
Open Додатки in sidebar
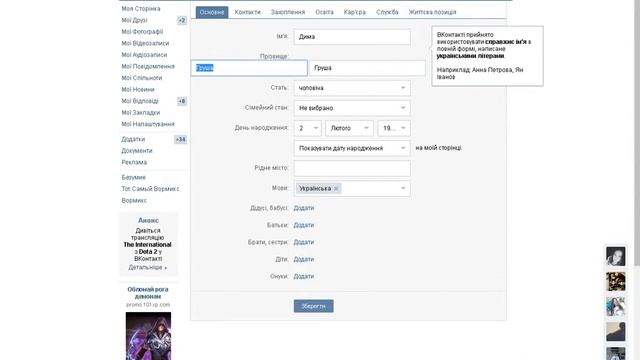click(133, 139)
